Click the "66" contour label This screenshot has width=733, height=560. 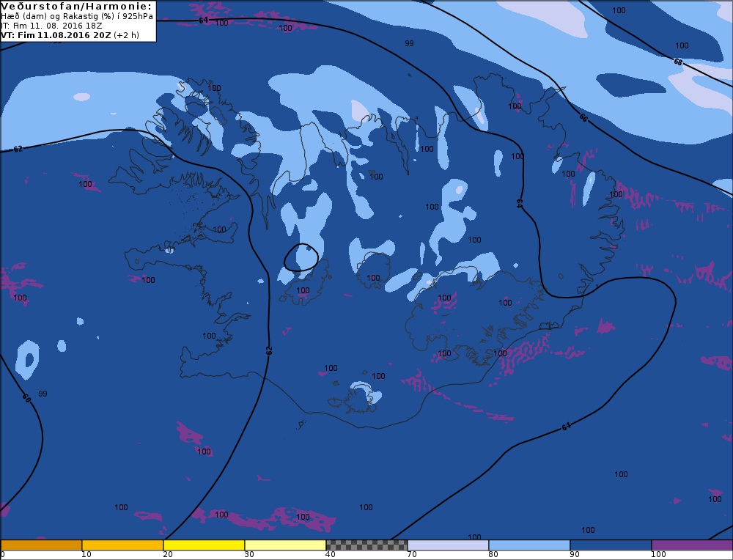click(583, 118)
